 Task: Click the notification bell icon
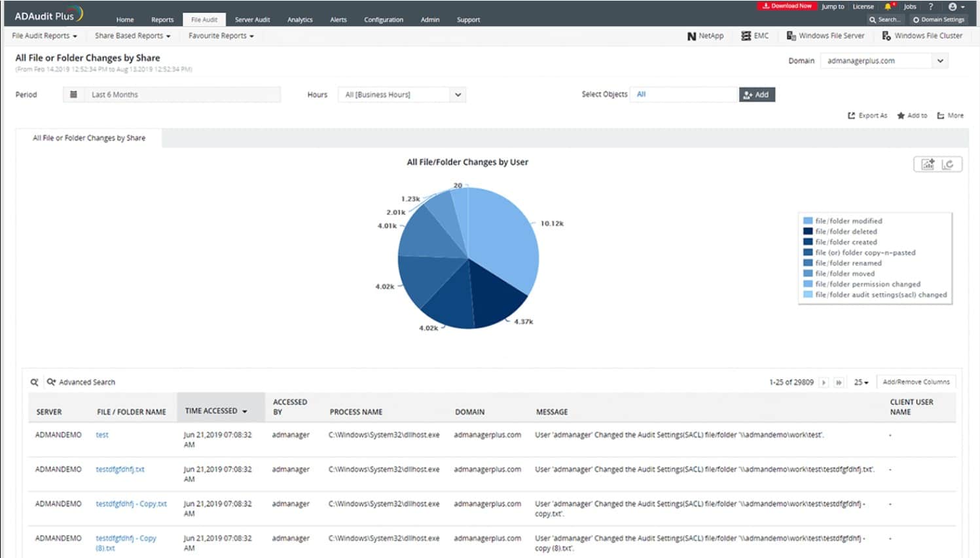(x=888, y=7)
